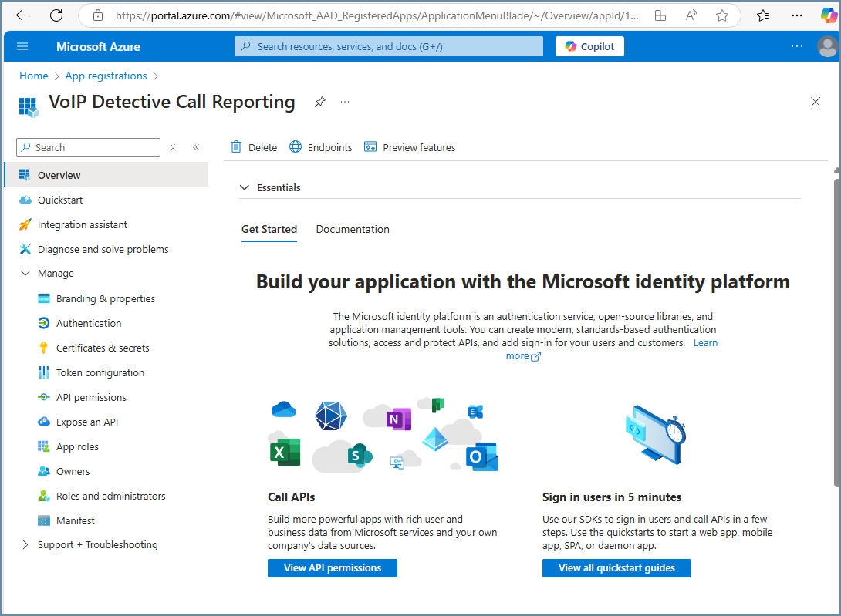Click the Owners people icon

44,471
